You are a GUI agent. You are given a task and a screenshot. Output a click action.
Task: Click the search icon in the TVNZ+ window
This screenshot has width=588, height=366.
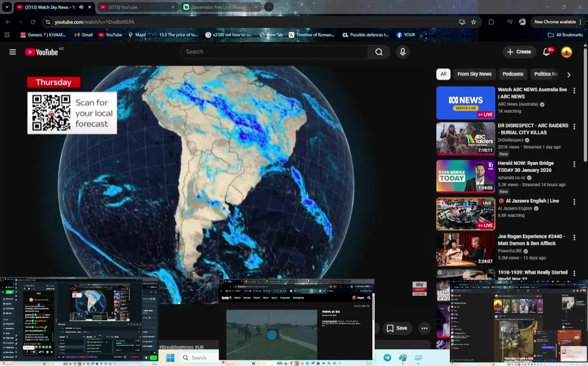(369, 297)
